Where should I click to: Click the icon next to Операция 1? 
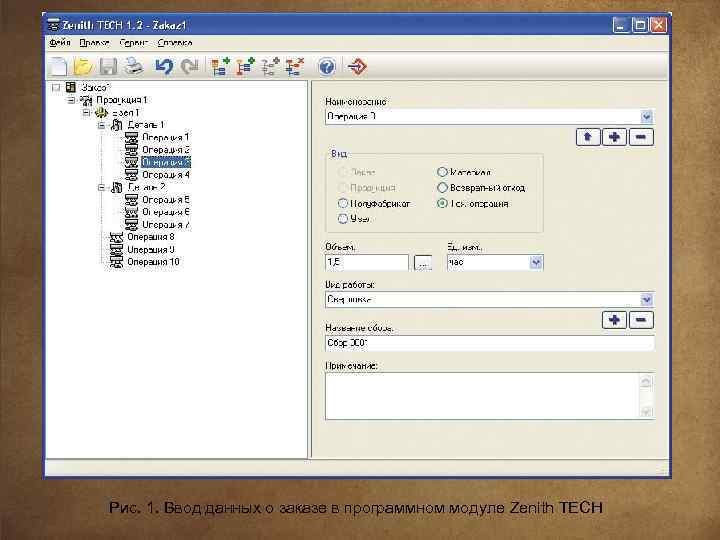[131, 137]
